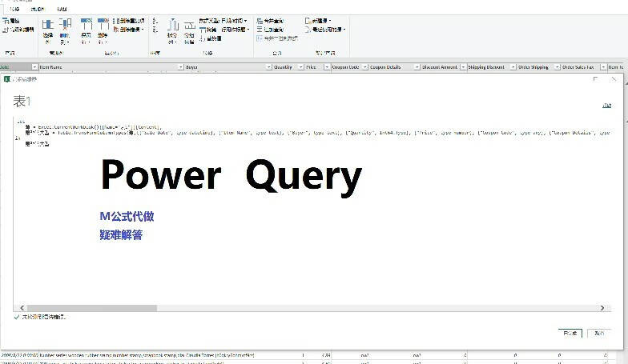
Task: Click the no syntax errors status message
Action: point(43,317)
